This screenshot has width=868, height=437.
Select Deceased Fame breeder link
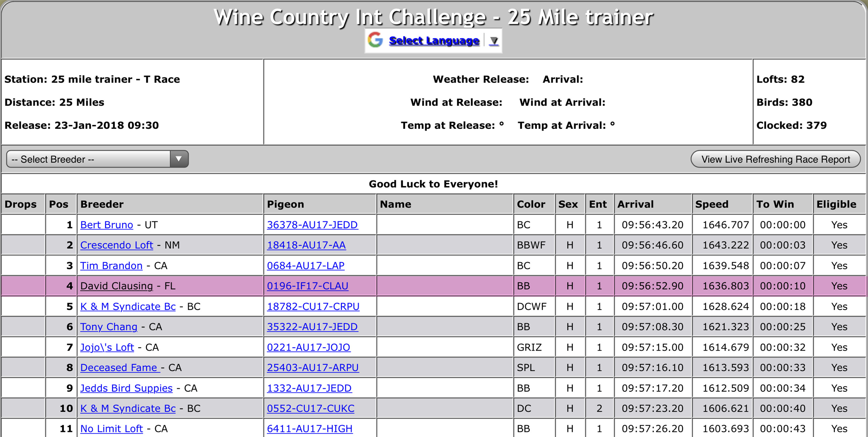(119, 367)
